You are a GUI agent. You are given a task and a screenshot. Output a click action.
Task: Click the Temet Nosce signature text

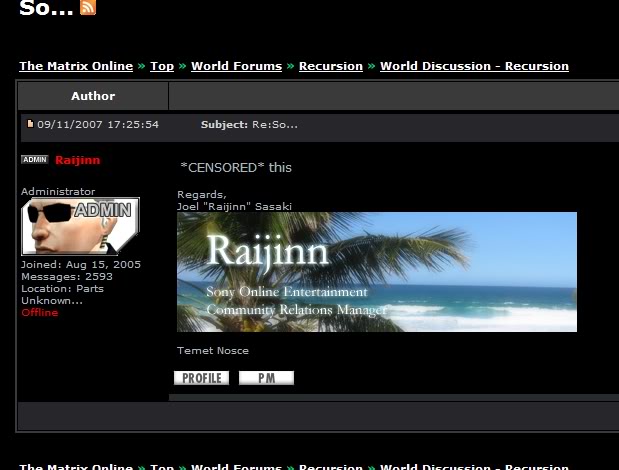(x=213, y=351)
